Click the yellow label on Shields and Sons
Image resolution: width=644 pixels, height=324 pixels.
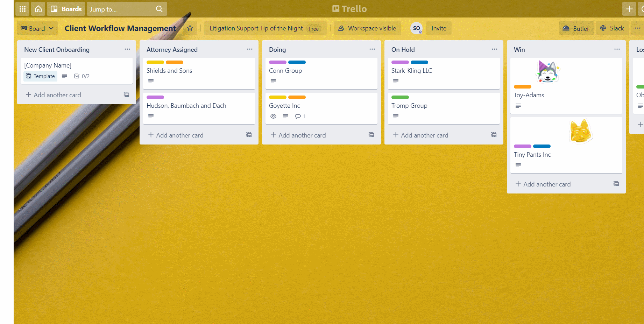click(155, 62)
